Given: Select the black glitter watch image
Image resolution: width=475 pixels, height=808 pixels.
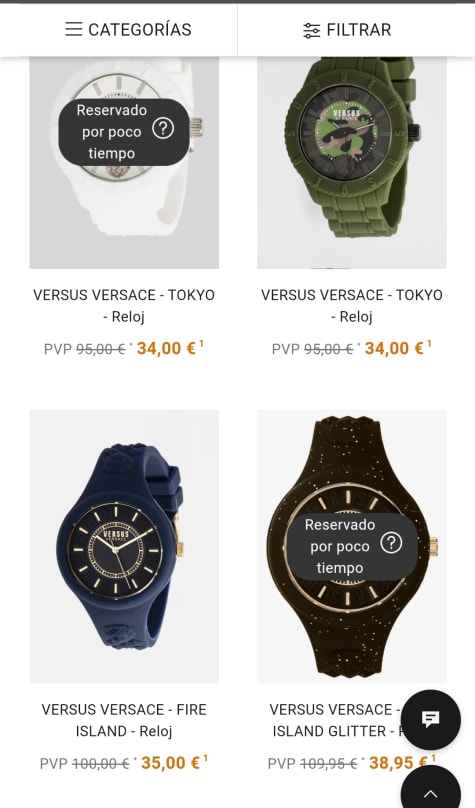Looking at the screenshot, I should [x=352, y=546].
